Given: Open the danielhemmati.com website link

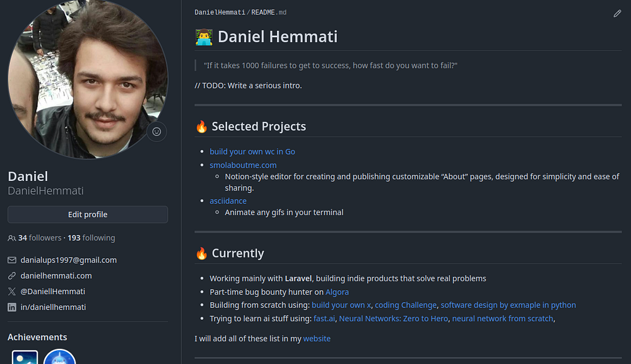Looking at the screenshot, I should pyautogui.click(x=56, y=276).
